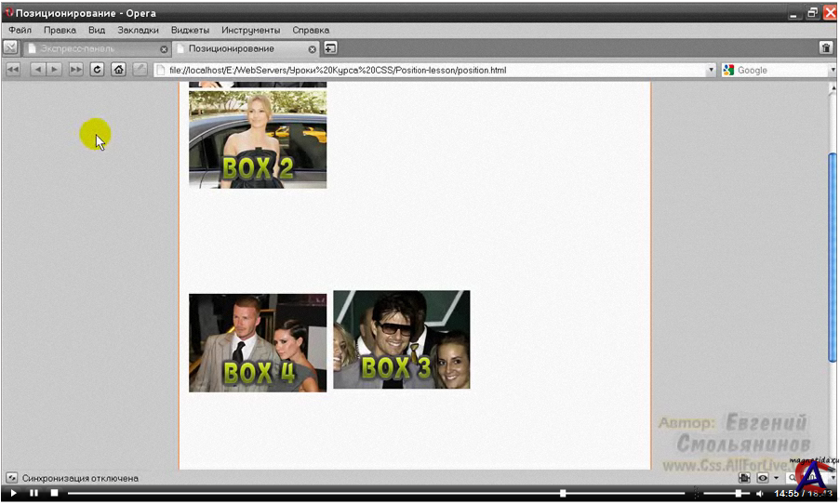Click the rewind navigation button
This screenshot has width=840, height=504.
click(x=13, y=70)
